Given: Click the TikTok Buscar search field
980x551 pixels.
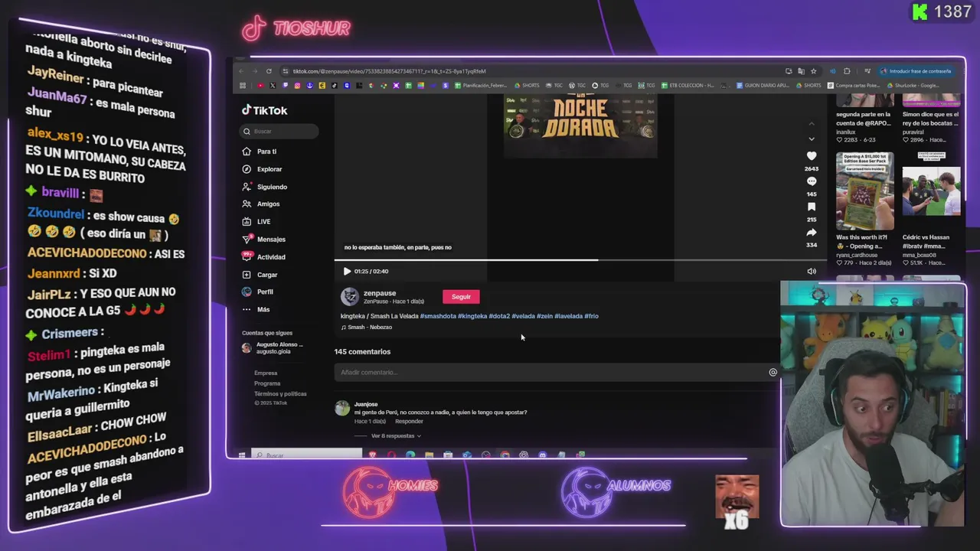Looking at the screenshot, I should [279, 131].
